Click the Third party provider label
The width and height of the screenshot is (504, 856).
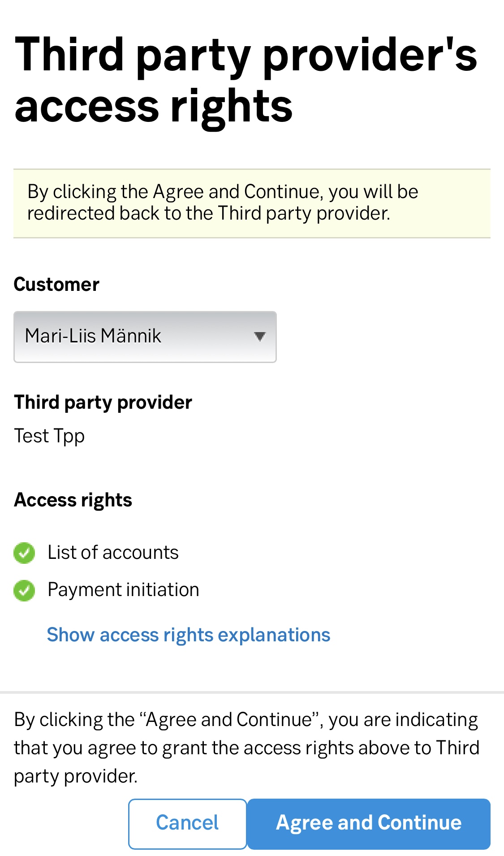pyautogui.click(x=103, y=402)
